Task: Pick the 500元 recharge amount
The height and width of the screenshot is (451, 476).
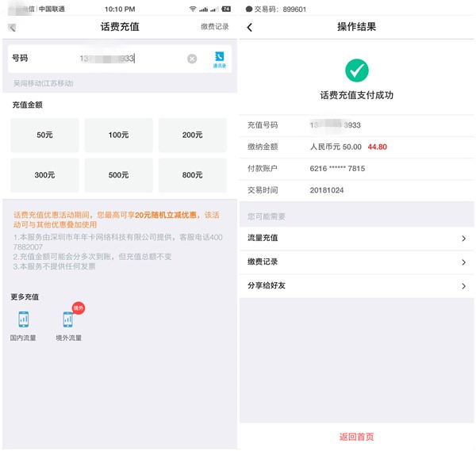Action: point(118,175)
